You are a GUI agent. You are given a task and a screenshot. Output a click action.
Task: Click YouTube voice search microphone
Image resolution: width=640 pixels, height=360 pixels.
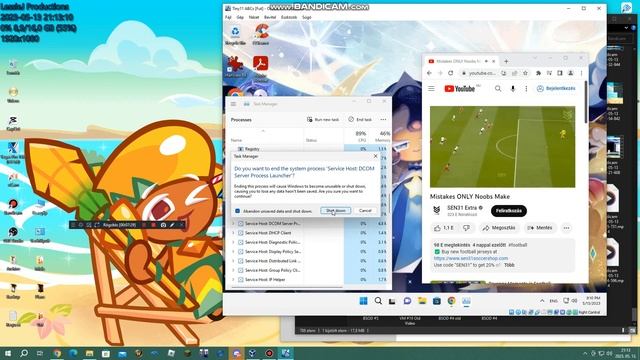(513, 89)
